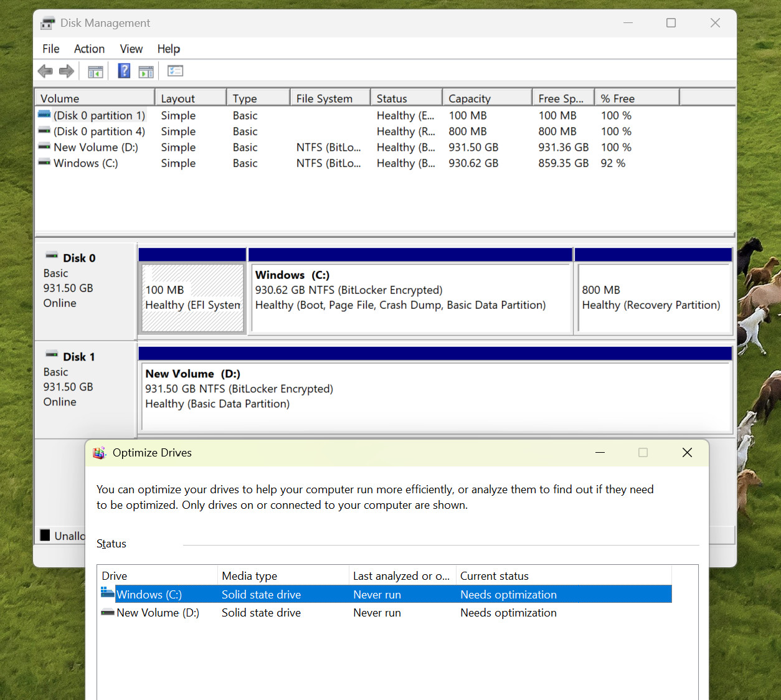Sort drives by Media type column header
The image size is (781, 700).
(x=283, y=575)
